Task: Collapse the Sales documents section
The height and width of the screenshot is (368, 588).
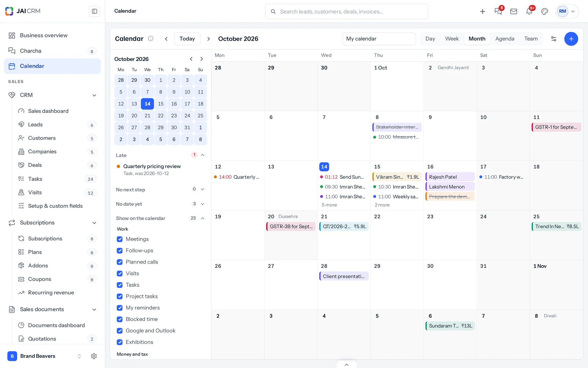Action: 94,309
